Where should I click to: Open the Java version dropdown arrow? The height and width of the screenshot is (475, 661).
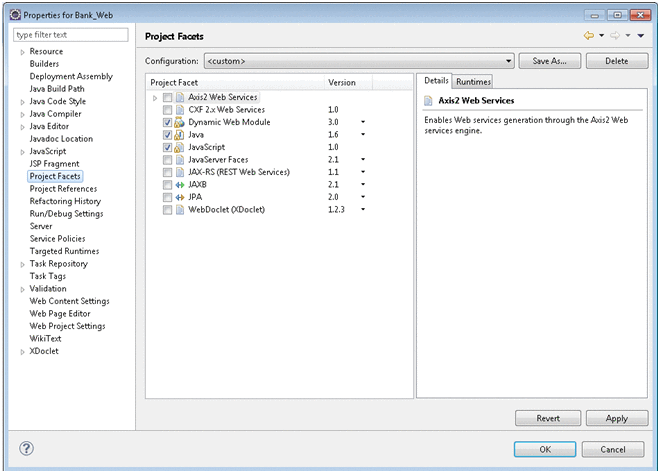[363, 134]
